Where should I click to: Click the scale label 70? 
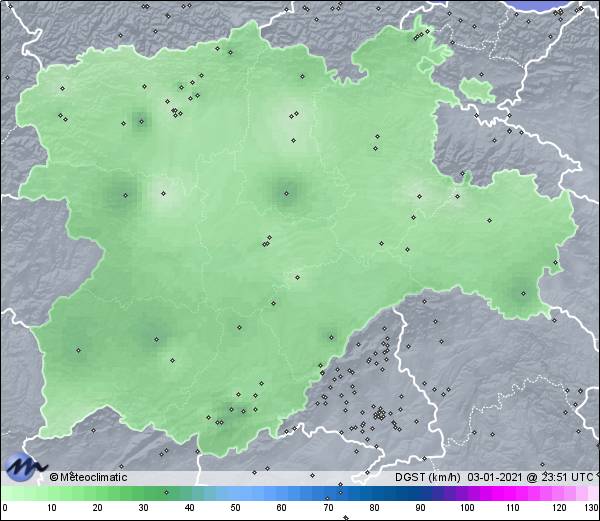tap(328, 508)
